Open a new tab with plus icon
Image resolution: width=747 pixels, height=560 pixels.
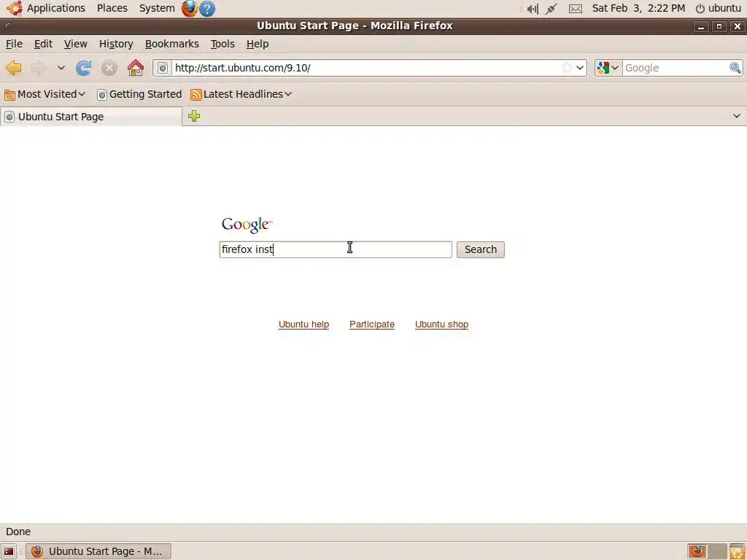click(x=194, y=116)
